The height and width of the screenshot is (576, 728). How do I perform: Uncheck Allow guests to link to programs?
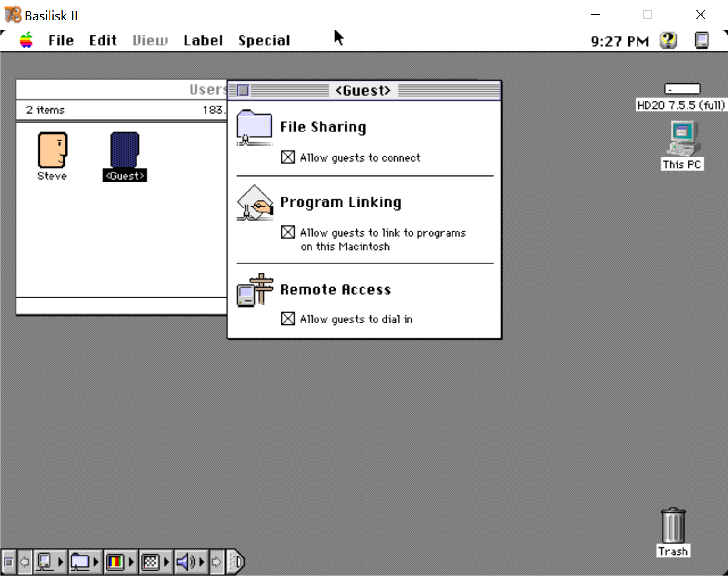coord(288,232)
